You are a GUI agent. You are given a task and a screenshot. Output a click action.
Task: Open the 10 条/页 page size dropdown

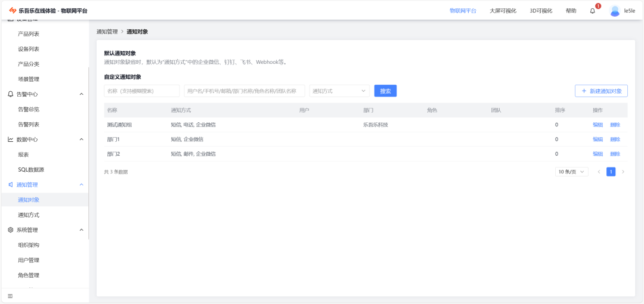pyautogui.click(x=571, y=172)
